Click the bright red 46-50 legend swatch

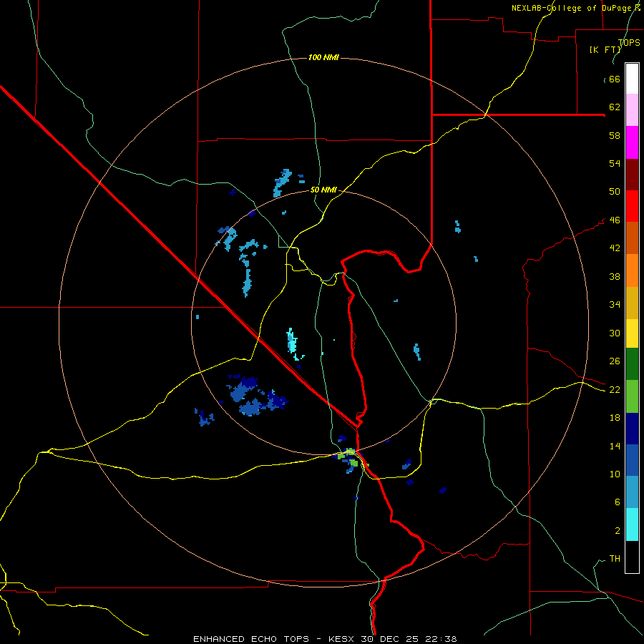click(632, 206)
